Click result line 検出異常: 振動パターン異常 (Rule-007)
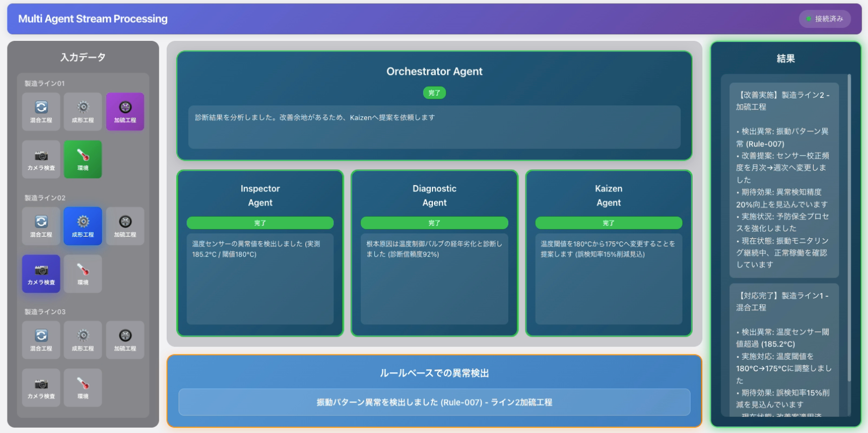Screen dimensions: 868x433 [x=782, y=138]
